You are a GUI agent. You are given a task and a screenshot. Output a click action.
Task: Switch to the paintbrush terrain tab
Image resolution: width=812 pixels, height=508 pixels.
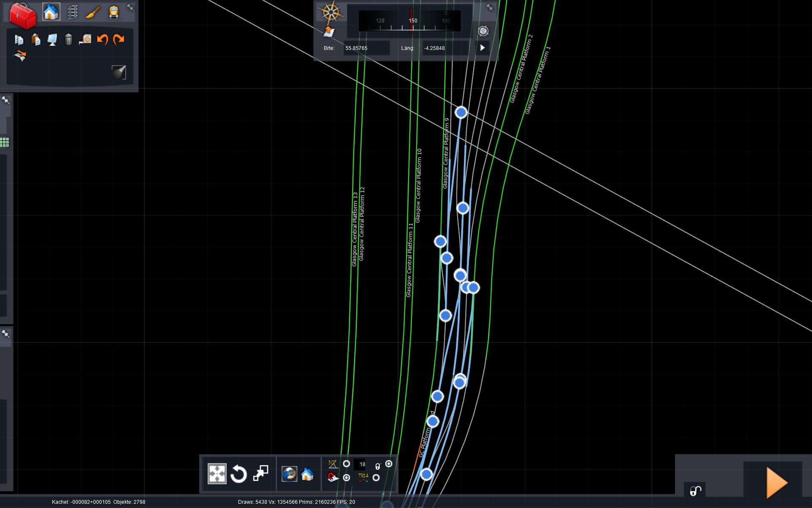pos(93,12)
